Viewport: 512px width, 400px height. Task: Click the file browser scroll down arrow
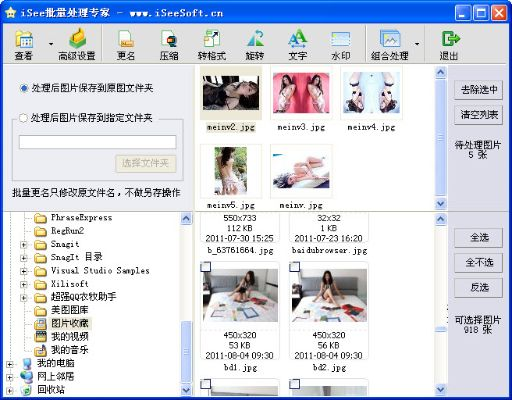click(441, 389)
